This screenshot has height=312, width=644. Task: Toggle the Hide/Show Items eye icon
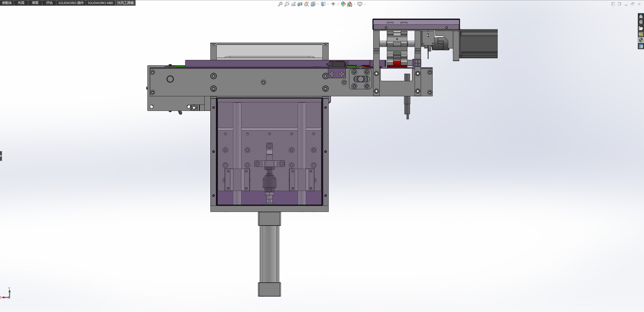pos(333,4)
